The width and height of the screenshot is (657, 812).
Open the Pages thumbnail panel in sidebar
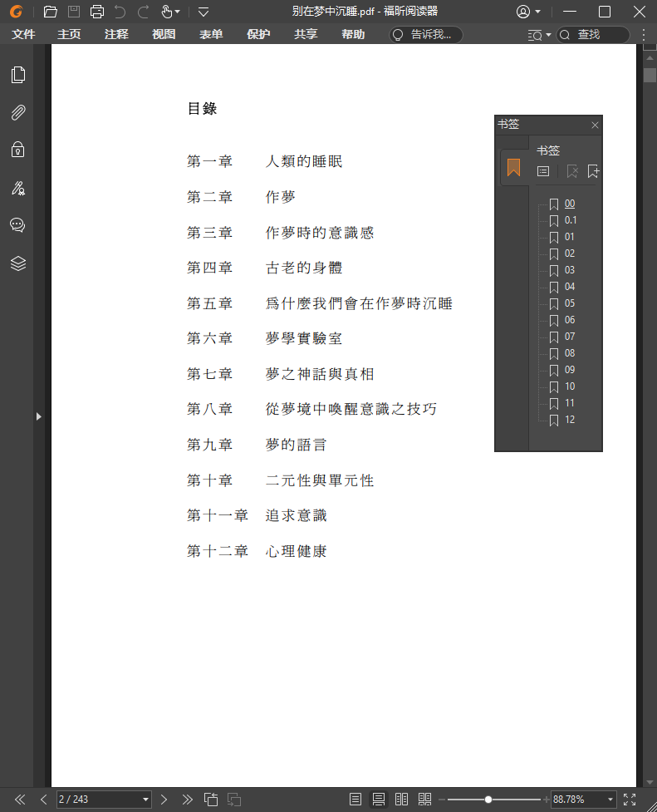pyautogui.click(x=17, y=75)
